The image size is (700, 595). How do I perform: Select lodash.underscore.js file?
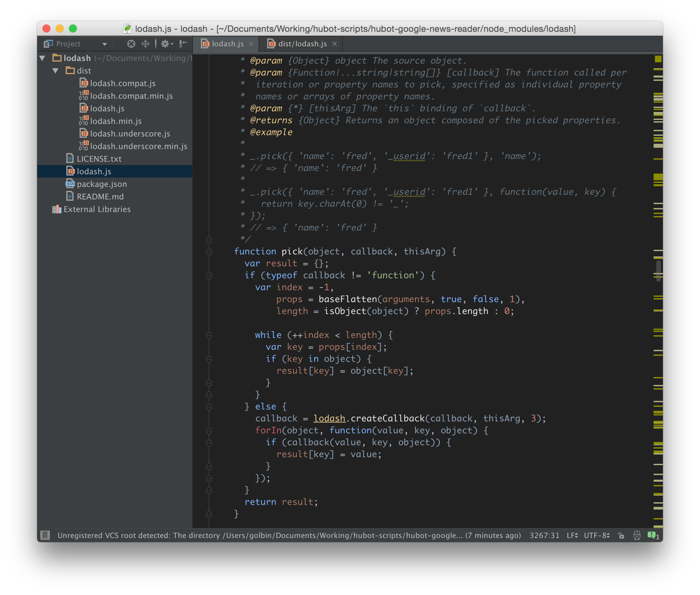pyautogui.click(x=130, y=134)
